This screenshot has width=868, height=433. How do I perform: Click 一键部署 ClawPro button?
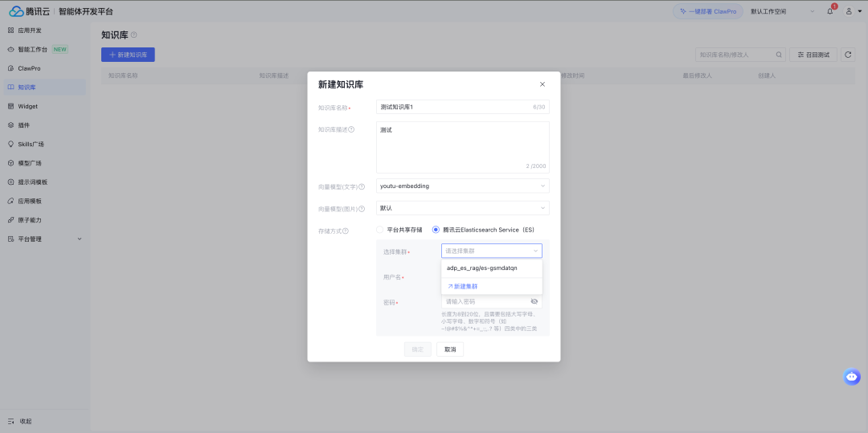tap(708, 11)
